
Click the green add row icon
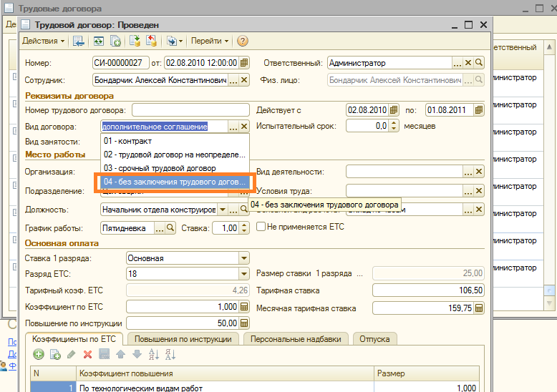click(x=38, y=354)
